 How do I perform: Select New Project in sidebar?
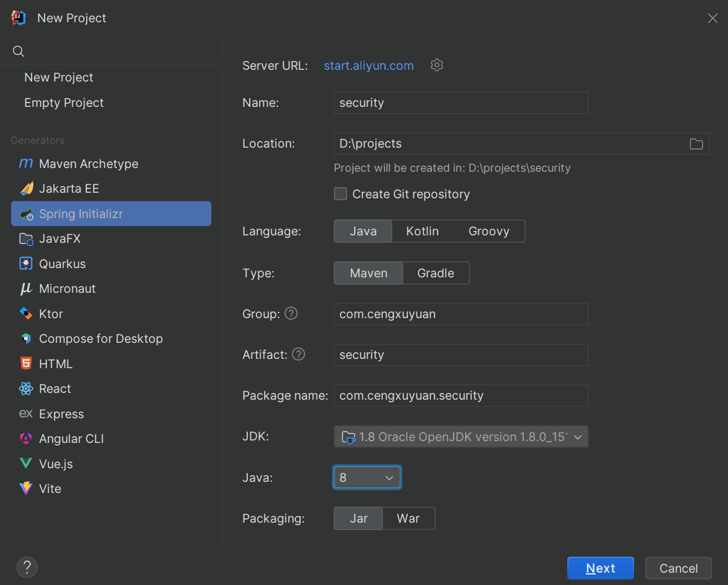[59, 77]
